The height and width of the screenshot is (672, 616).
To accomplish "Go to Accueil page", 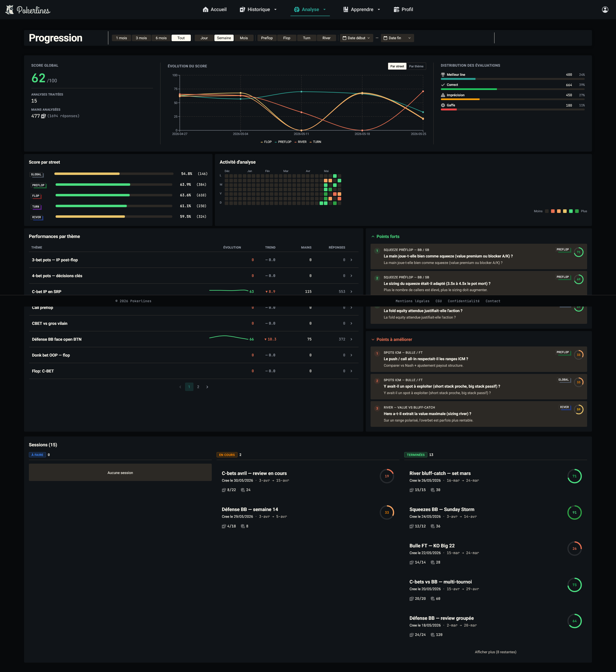I will [215, 10].
